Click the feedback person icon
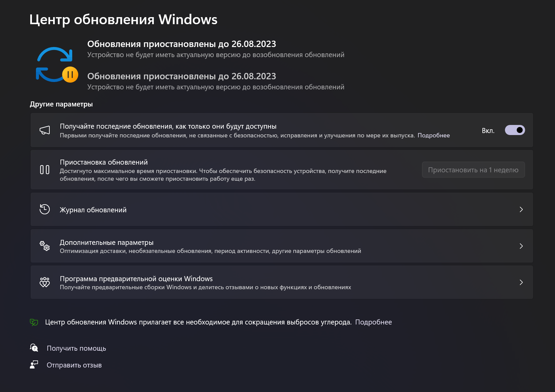This screenshot has height=392, width=555. point(34,365)
